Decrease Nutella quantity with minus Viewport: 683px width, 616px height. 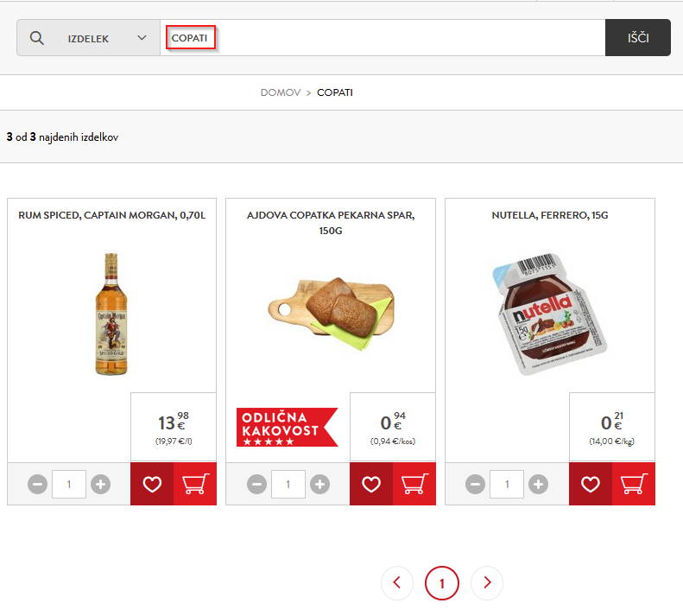(x=476, y=484)
